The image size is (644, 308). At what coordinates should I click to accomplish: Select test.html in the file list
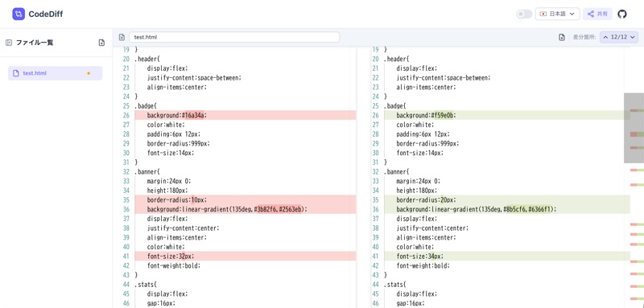[55, 73]
